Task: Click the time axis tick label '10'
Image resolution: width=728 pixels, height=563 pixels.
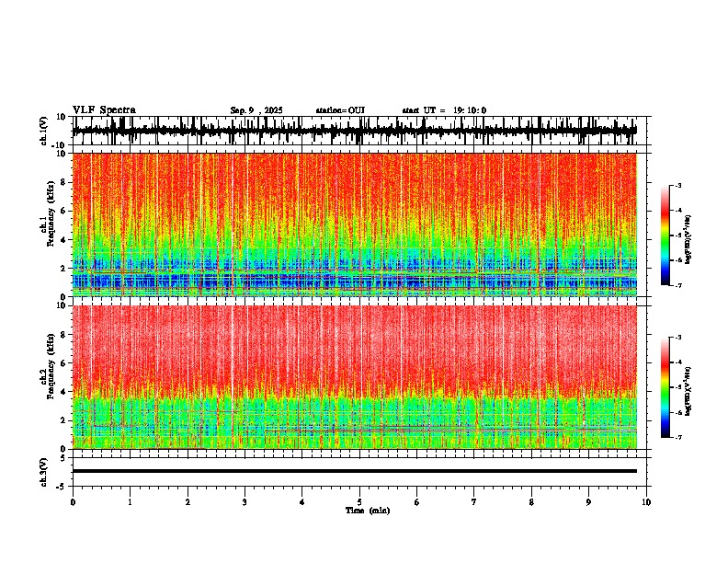Action: tap(646, 502)
